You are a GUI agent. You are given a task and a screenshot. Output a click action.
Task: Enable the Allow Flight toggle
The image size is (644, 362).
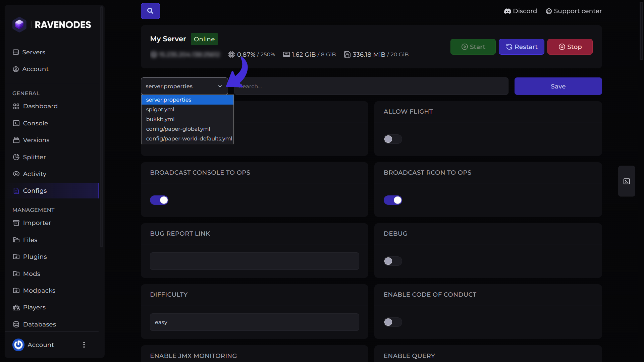click(x=393, y=139)
